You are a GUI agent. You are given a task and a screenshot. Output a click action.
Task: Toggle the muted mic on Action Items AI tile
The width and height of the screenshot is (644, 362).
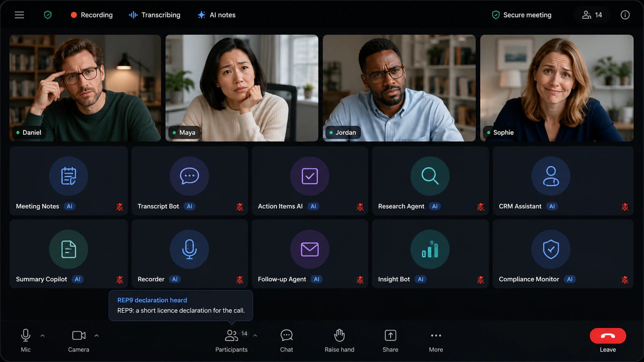360,207
